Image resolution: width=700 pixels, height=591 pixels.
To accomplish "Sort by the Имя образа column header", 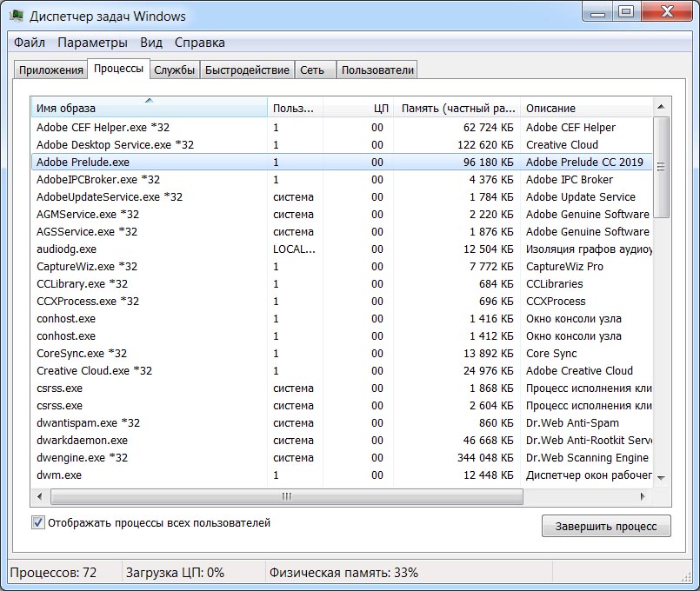I will tap(149, 108).
